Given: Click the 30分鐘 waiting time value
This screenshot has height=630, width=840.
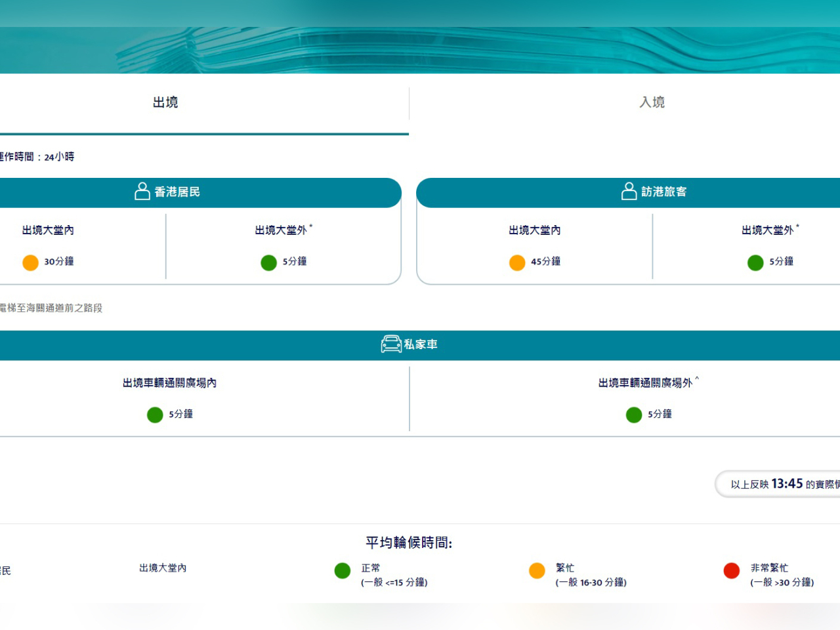Looking at the screenshot, I should (x=59, y=261).
